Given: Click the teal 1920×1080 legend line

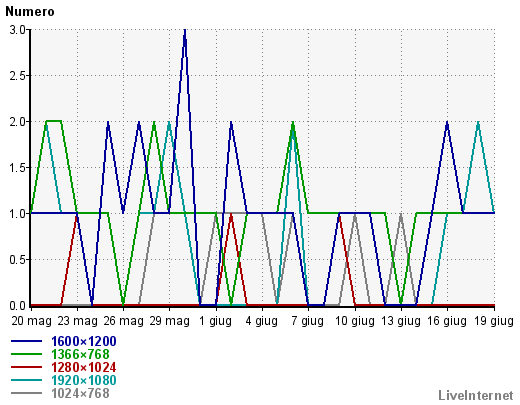Looking at the screenshot, I should 26,380.
